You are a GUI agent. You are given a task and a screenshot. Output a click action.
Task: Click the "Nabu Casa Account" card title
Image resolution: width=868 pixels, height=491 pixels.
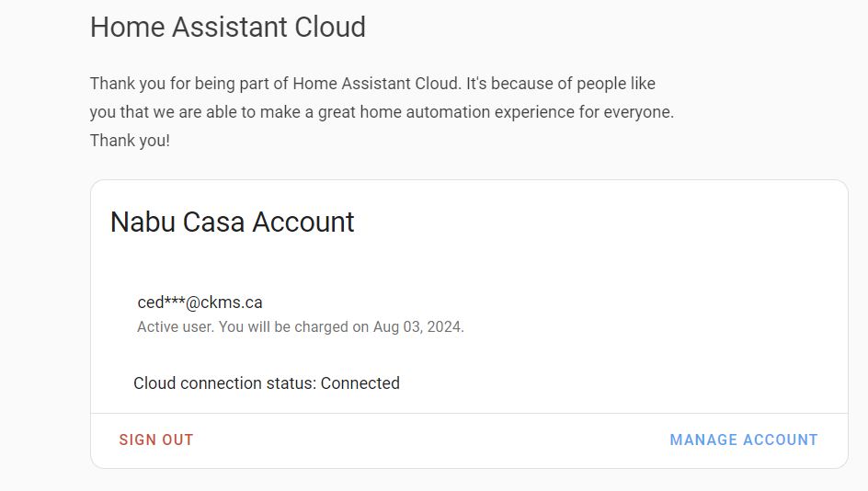[x=232, y=223]
